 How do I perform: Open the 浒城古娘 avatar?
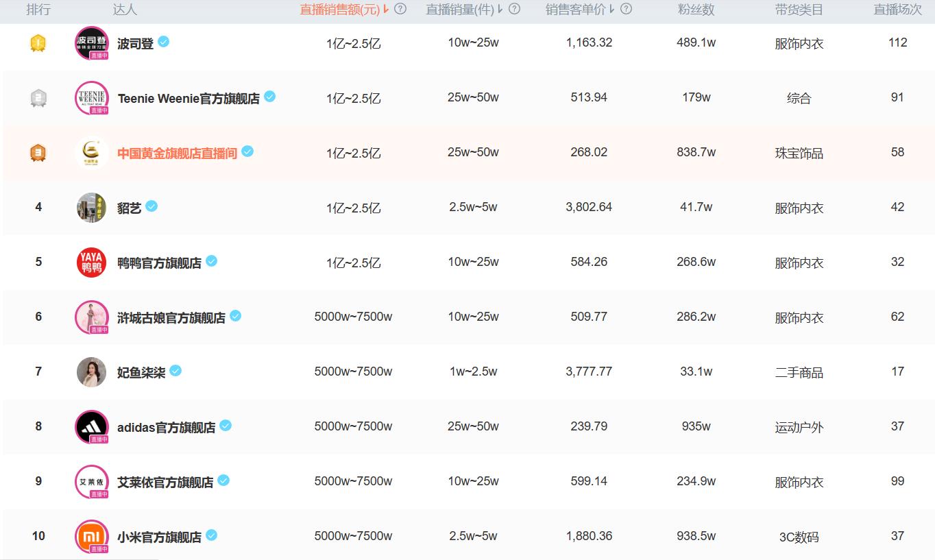pos(92,317)
